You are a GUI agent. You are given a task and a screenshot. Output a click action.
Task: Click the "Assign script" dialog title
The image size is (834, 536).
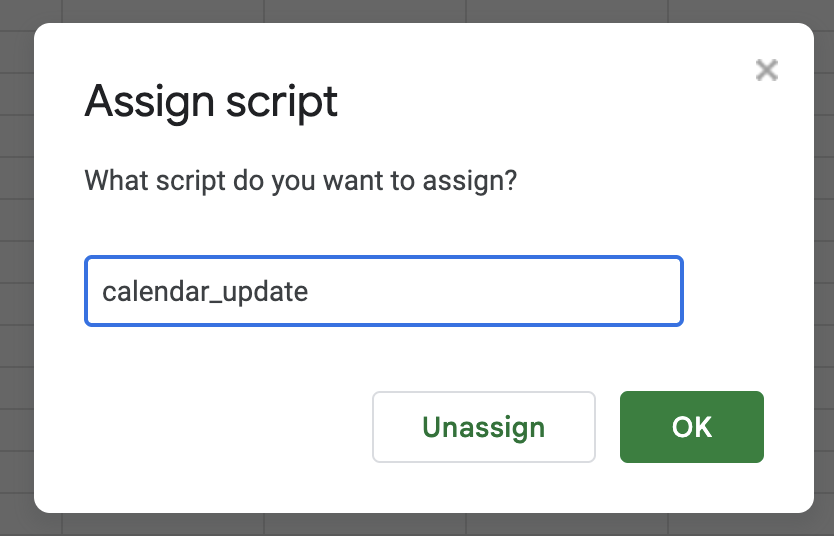[211, 102]
